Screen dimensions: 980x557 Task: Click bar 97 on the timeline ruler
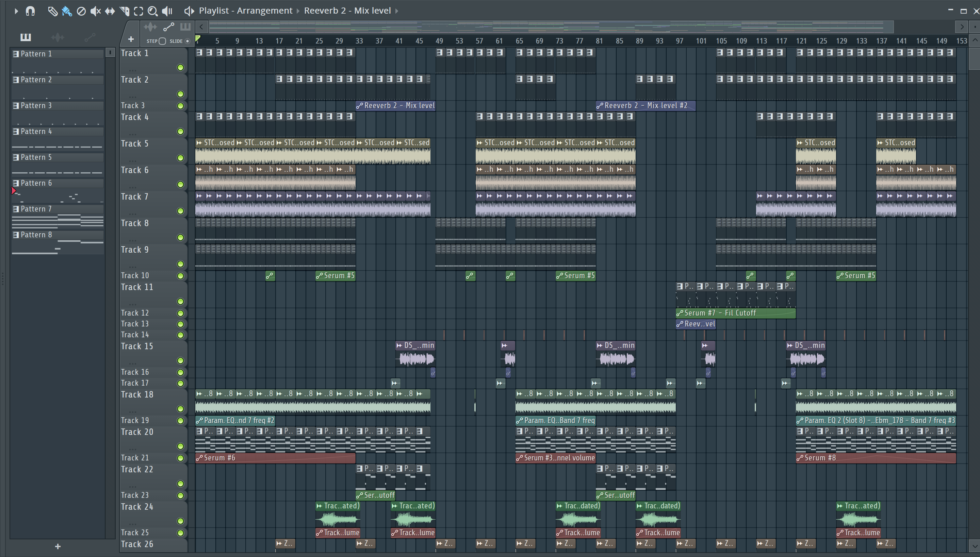pos(680,41)
